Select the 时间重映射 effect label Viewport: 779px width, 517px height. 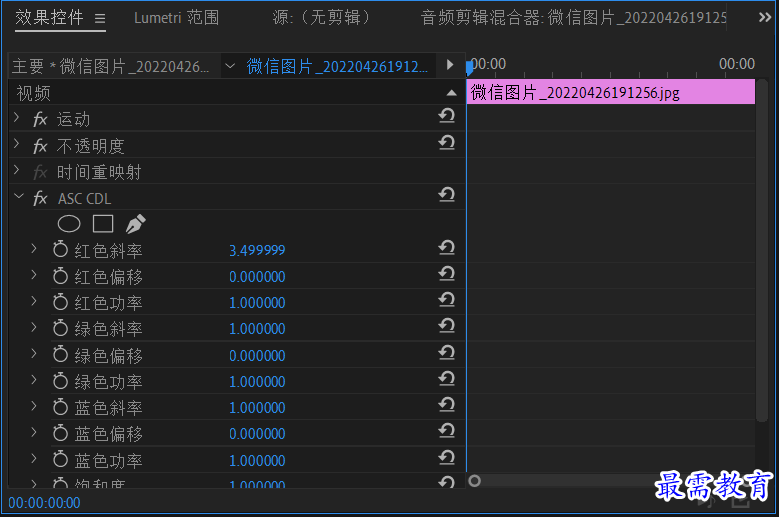tap(99, 172)
